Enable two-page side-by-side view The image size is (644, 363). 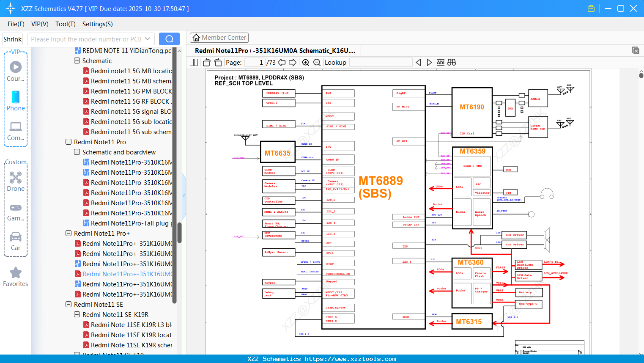click(x=194, y=62)
